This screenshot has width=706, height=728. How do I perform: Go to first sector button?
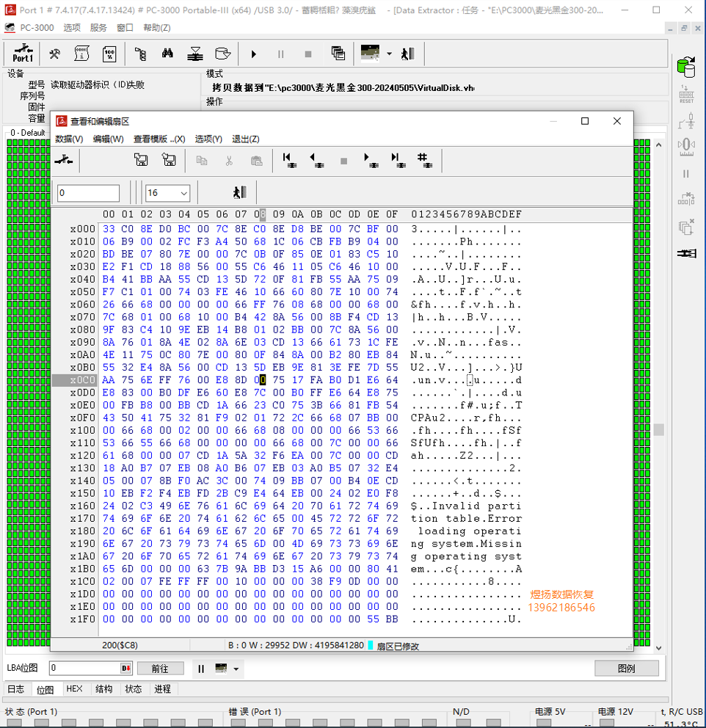pos(290,160)
